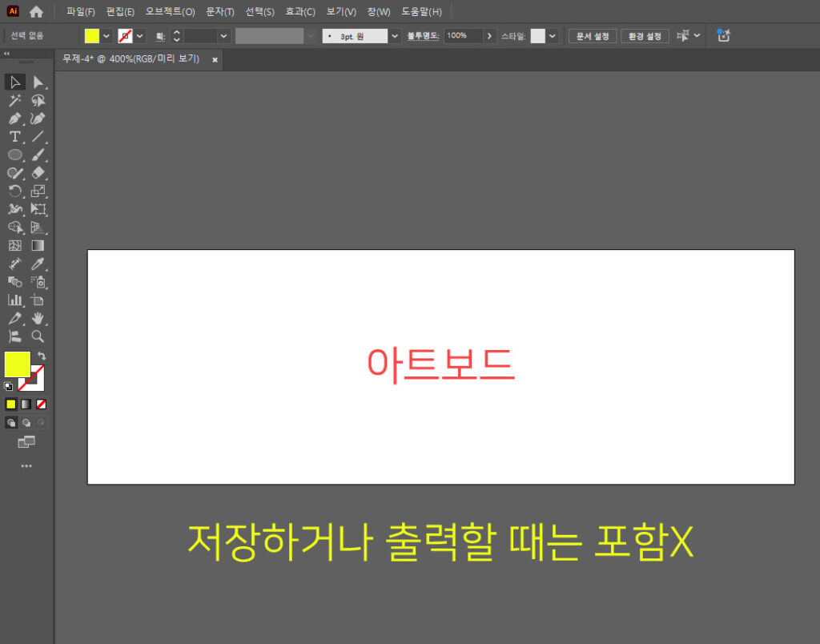This screenshot has width=820, height=644.
Task: Switch paint mode to solid Color
Action: pos(10,405)
